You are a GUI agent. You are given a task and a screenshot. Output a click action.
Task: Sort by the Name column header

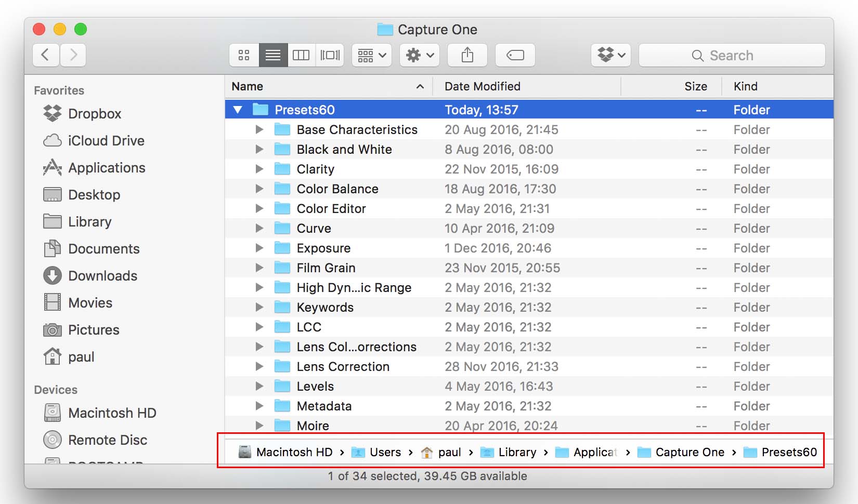coord(329,86)
